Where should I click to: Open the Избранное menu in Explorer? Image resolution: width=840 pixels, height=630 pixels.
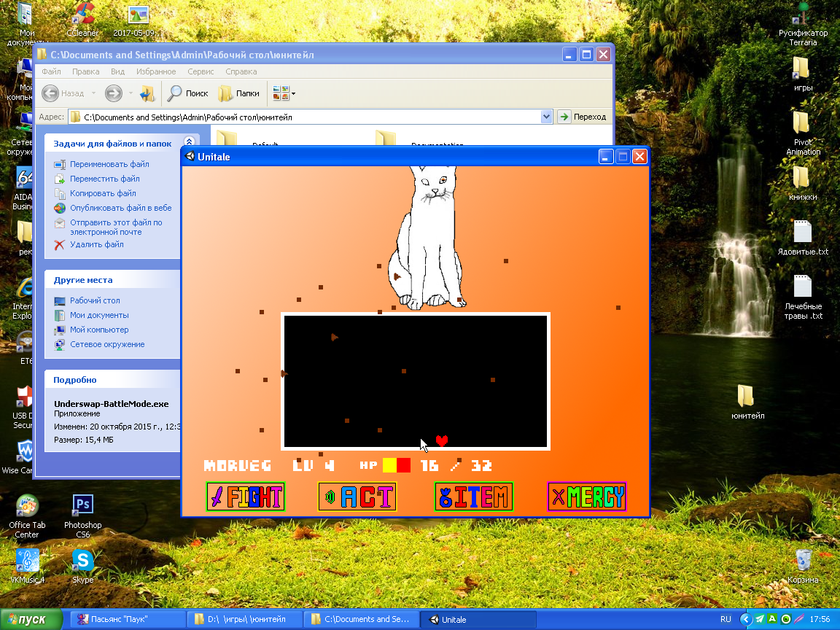(x=156, y=71)
